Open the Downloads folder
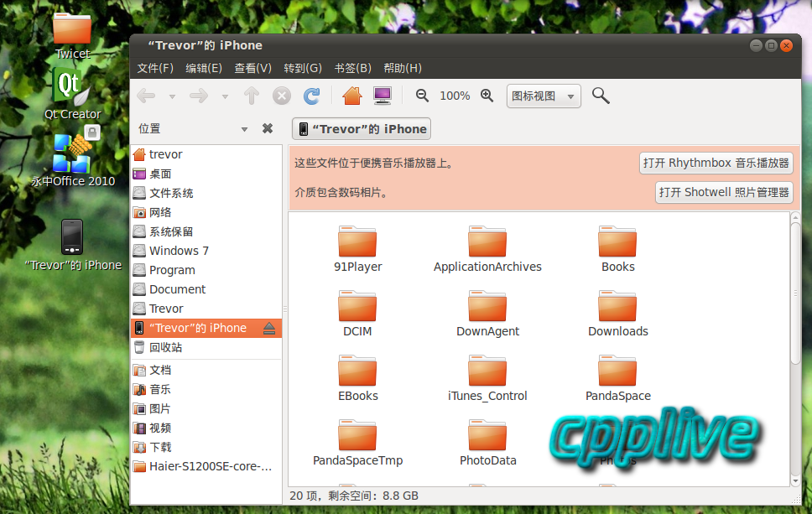 tap(617, 314)
